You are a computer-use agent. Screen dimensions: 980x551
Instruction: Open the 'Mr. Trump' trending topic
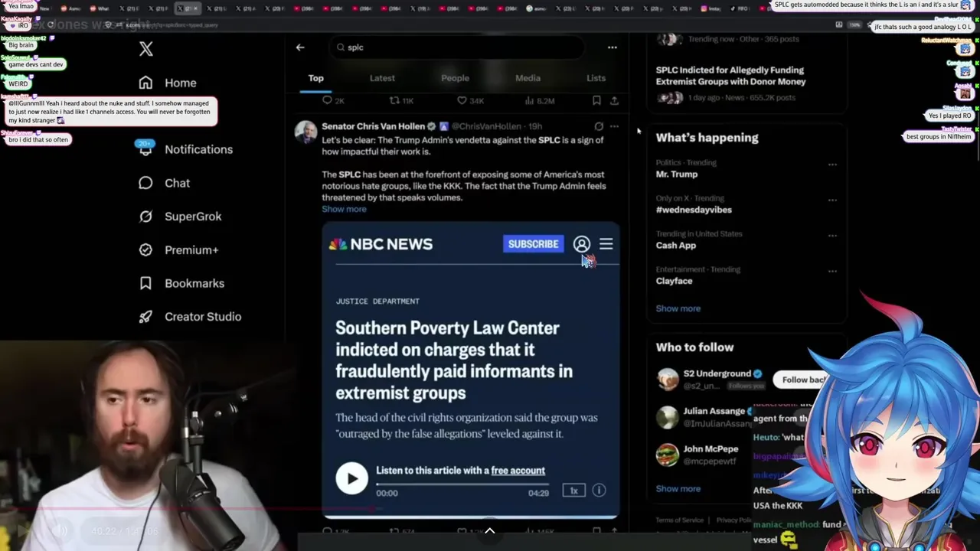pyautogui.click(x=677, y=174)
